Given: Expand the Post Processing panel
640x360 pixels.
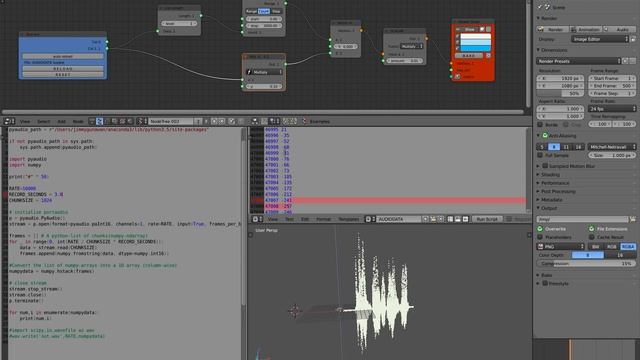Looking at the screenshot, I should (538, 191).
